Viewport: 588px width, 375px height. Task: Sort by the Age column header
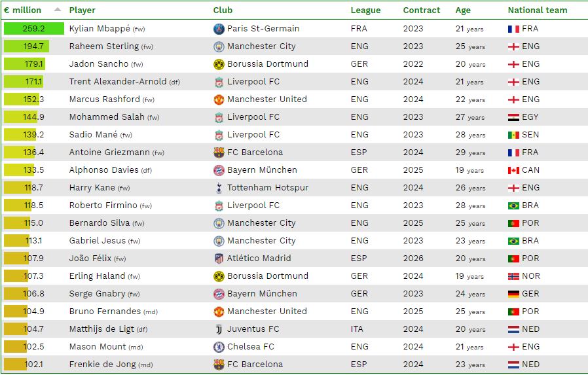coord(463,10)
